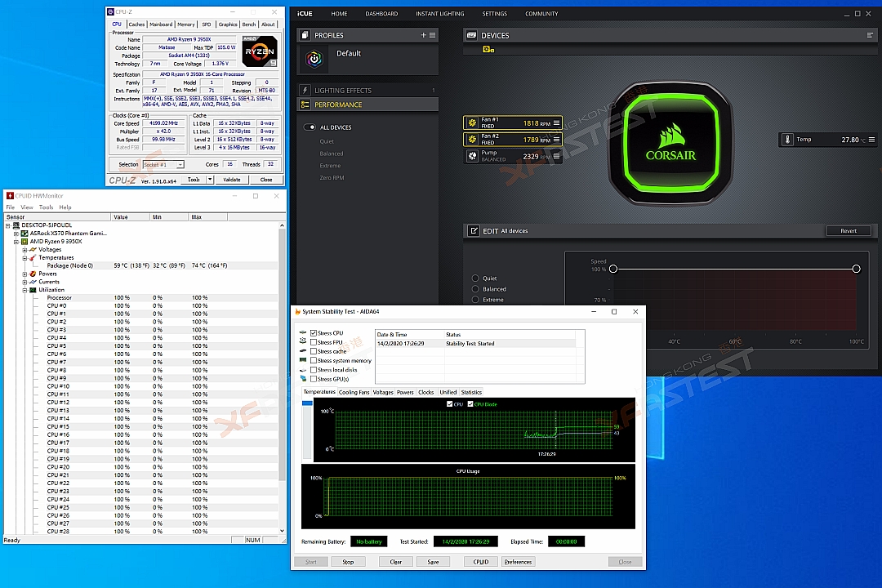Click the yellow device indicator icon under Devices
Screen dimensions: 882x588
488,50
